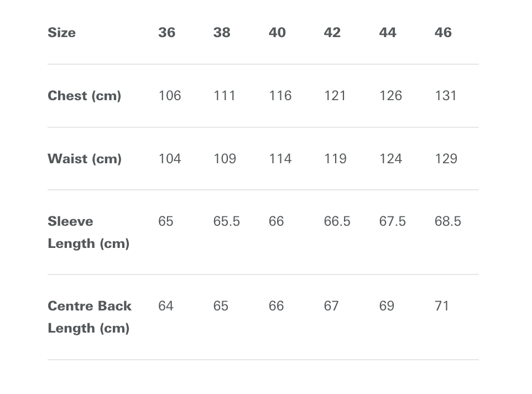
Task: Click sleeve length value 67.5
Action: tap(393, 221)
